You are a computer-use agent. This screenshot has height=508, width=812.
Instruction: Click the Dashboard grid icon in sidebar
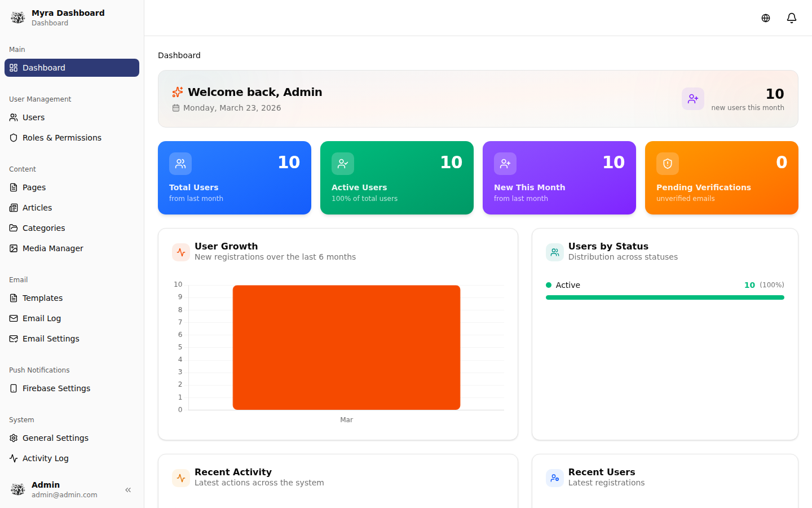14,68
